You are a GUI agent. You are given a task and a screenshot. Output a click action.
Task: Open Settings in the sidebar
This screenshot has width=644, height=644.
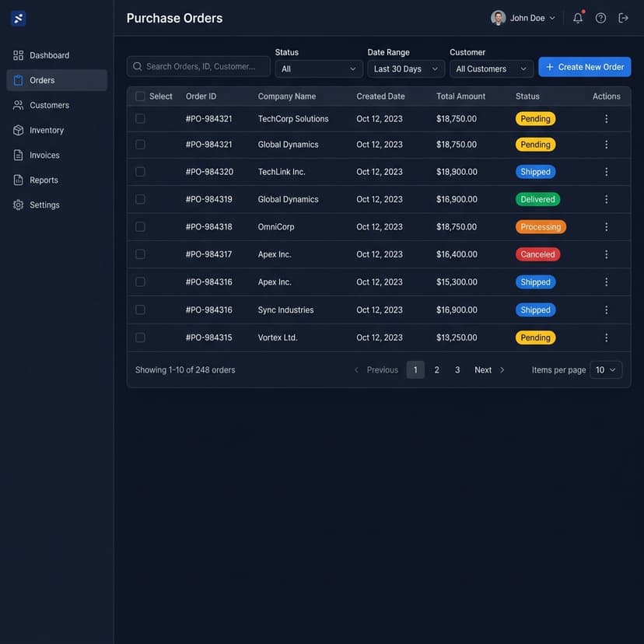pos(57,205)
